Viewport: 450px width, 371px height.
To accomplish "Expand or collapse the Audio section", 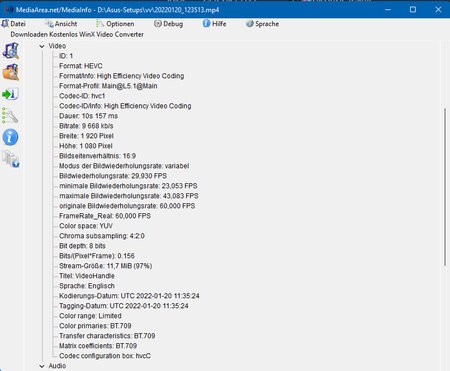I will coord(42,366).
